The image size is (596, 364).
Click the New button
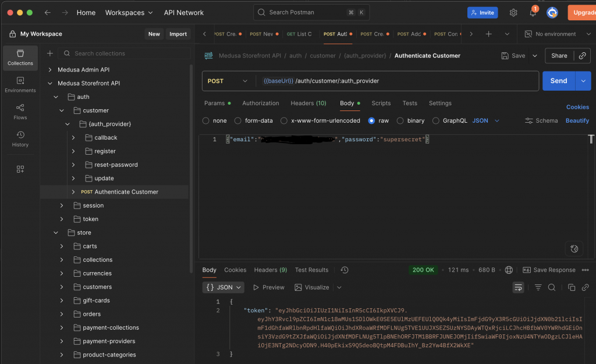pos(154,34)
